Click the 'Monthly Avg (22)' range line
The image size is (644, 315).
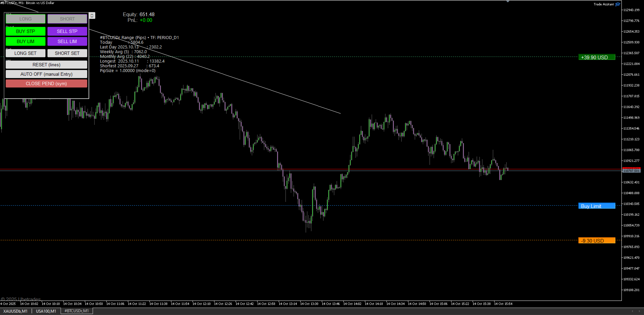[125, 57]
